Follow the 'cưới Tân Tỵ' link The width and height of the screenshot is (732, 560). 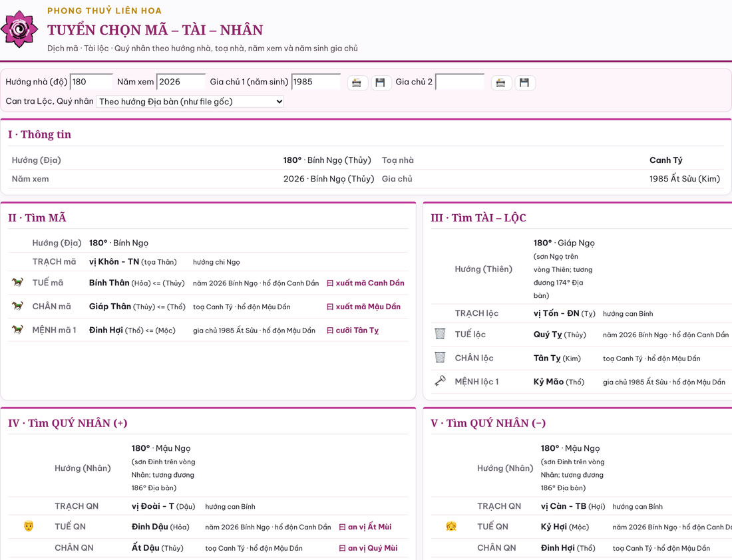(353, 331)
